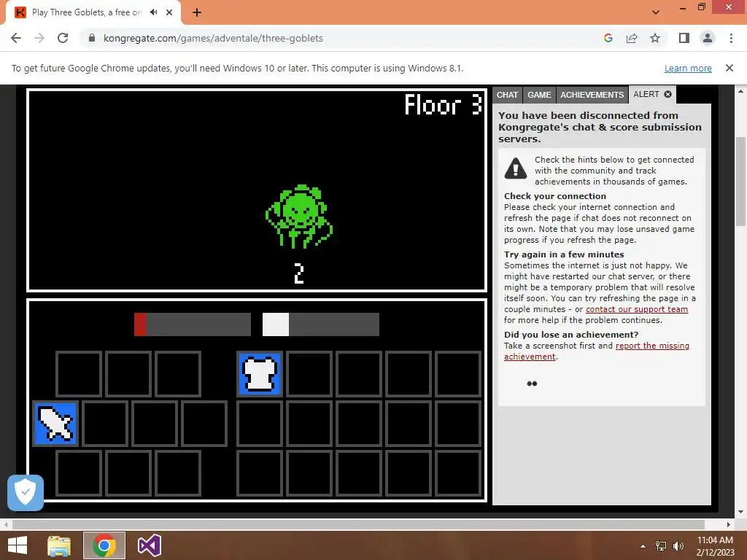The height and width of the screenshot is (560, 747).
Task: Share this page via share icon
Action: click(x=632, y=38)
